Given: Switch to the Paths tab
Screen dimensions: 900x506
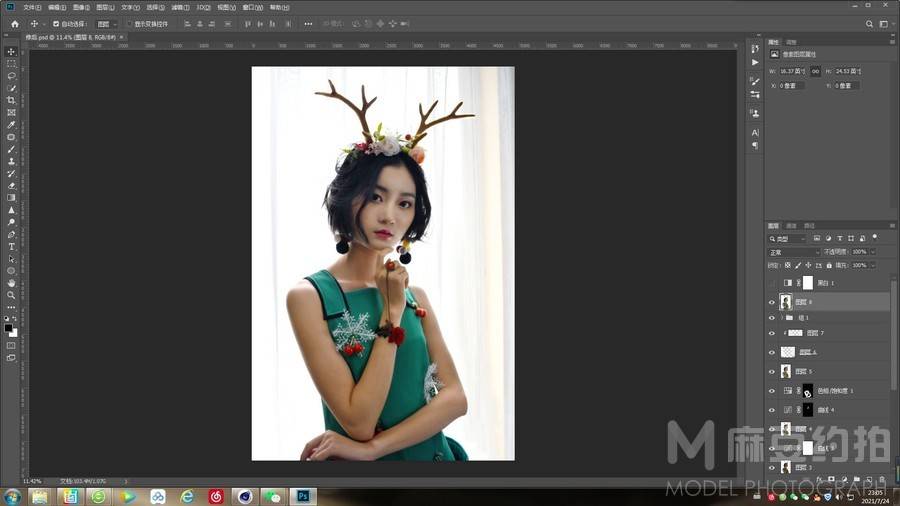Looking at the screenshot, I should tap(809, 226).
